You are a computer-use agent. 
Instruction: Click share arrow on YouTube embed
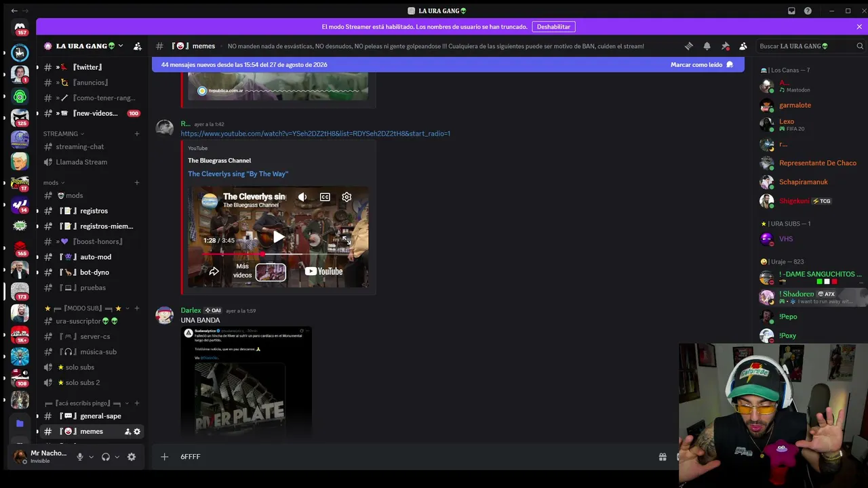[x=214, y=271]
